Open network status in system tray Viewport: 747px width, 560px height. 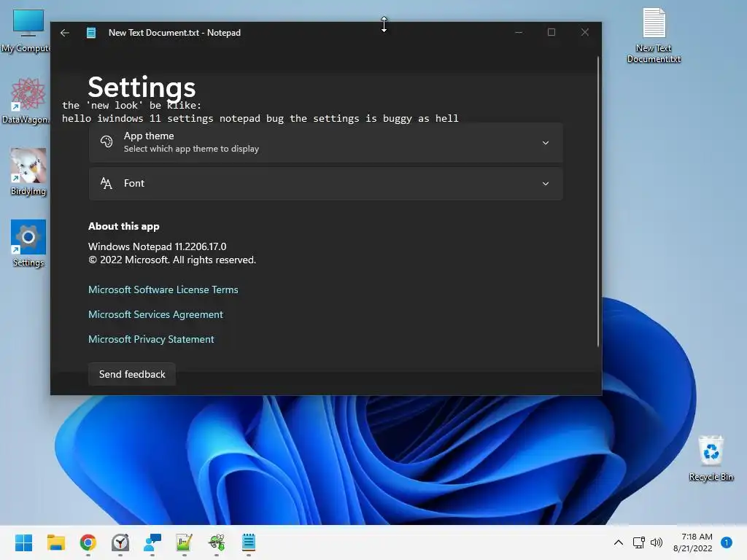point(638,542)
